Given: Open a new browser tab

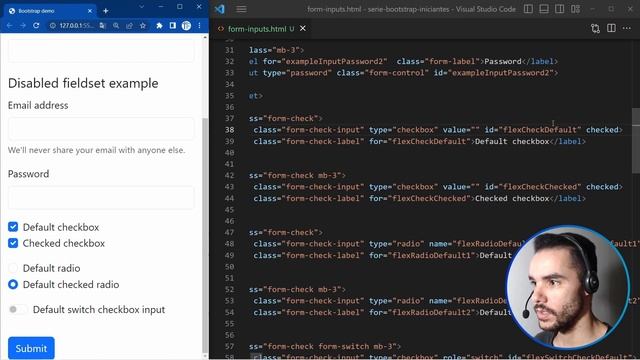Looking at the screenshot, I should pos(106,11).
